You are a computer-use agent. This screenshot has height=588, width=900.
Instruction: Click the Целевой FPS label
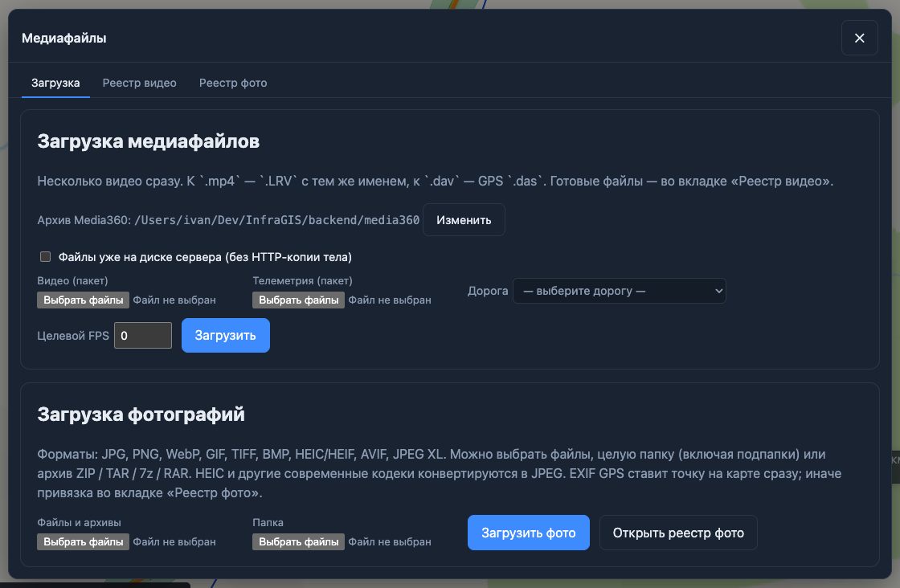73,336
